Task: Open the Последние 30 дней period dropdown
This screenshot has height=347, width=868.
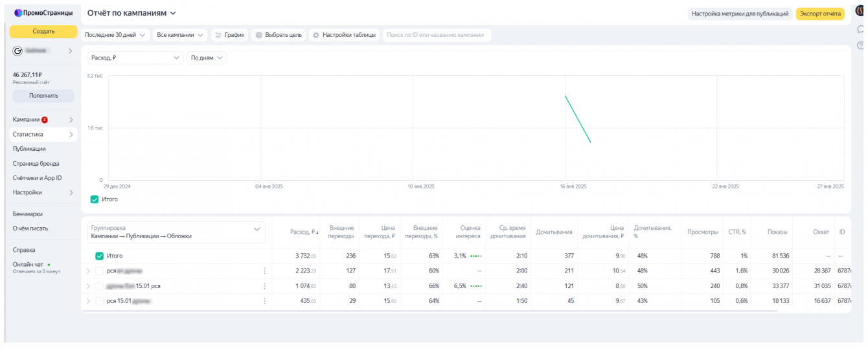Action: click(115, 35)
